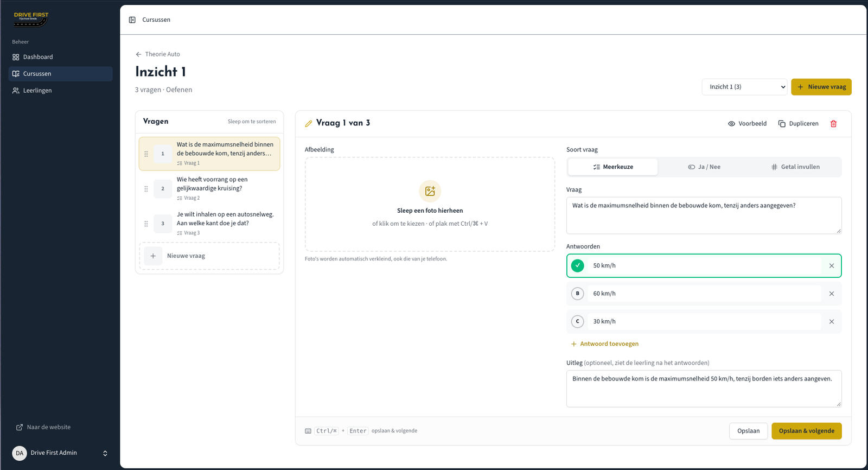
Task: Mark answer C as correct
Action: [578, 322]
